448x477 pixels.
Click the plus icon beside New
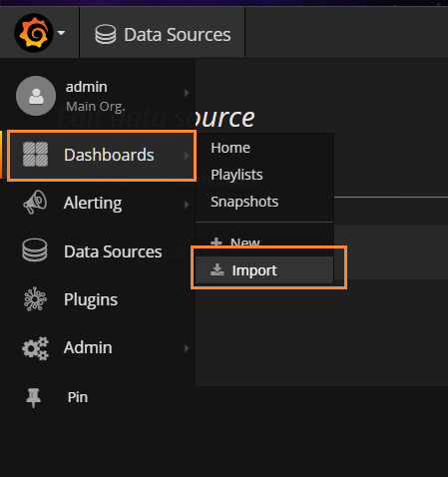[217, 242]
